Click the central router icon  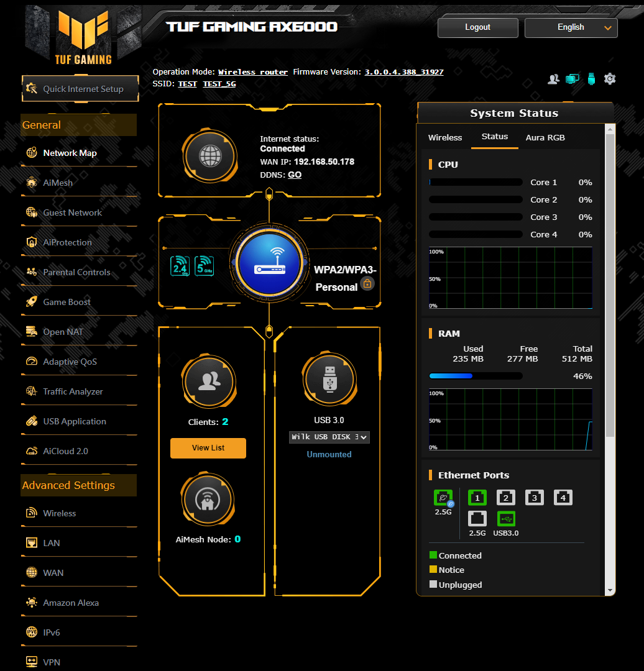269,262
